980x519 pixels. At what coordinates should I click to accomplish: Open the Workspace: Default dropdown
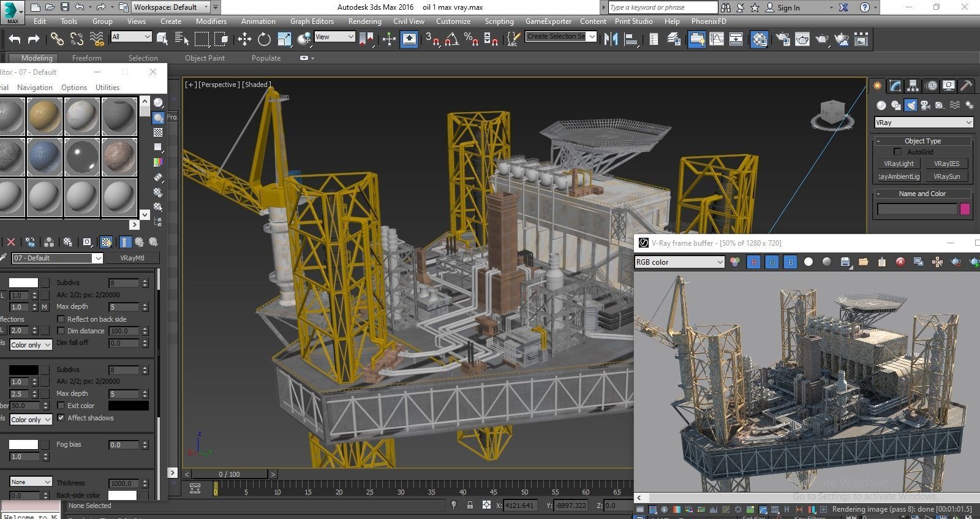click(171, 7)
